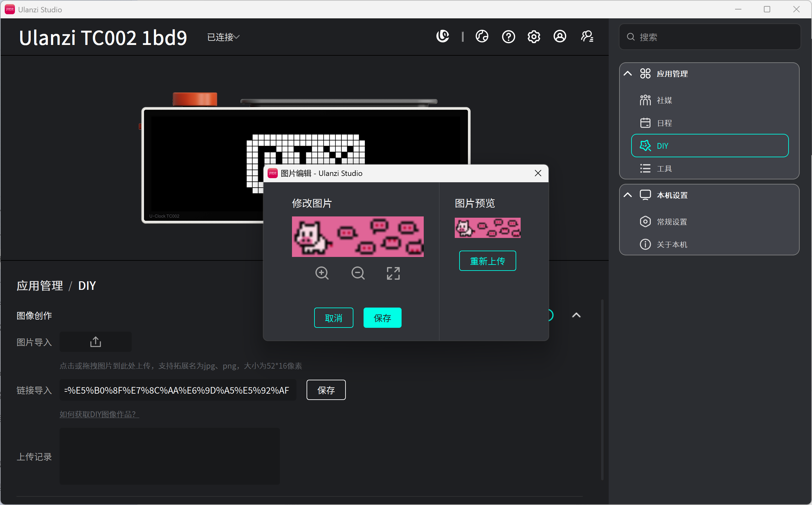812x505 pixels.
Task: Collapse the 应用管理 group
Action: click(627, 73)
